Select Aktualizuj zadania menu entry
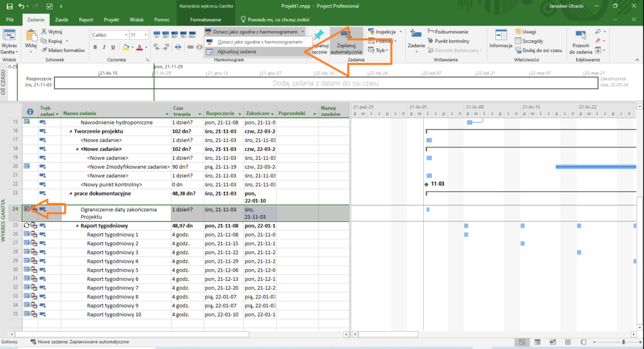Screen dimensions: 644x349 [x=236, y=52]
